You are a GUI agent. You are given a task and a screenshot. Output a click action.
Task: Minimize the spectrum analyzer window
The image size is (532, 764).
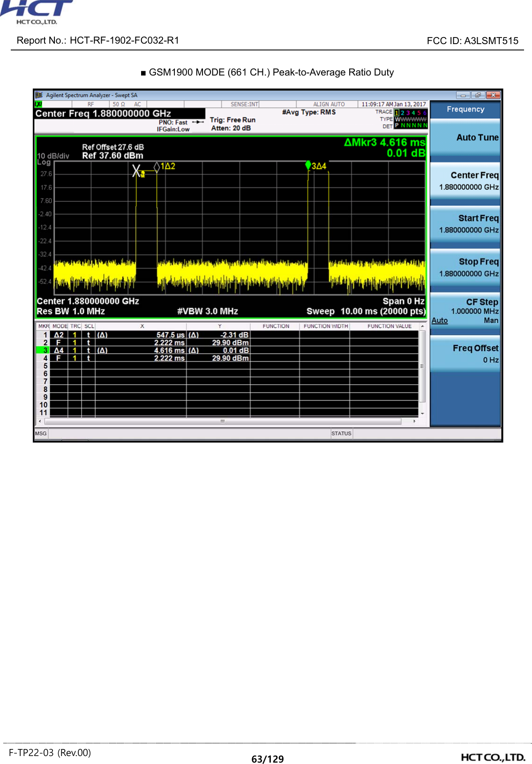pos(463,95)
